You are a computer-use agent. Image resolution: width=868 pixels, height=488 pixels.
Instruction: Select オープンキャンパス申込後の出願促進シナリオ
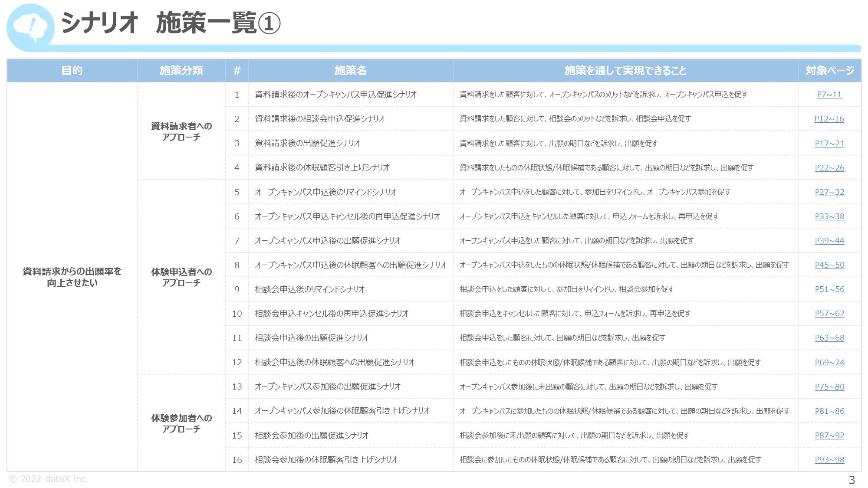[x=328, y=240]
